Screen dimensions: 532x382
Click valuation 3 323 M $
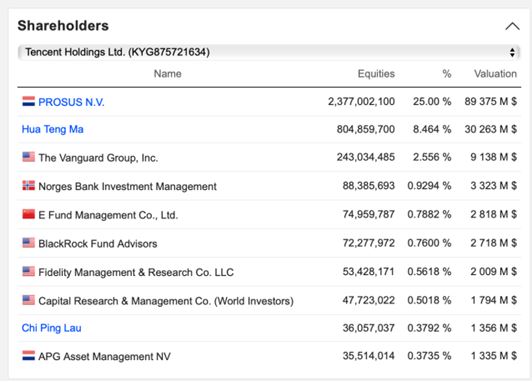494,186
